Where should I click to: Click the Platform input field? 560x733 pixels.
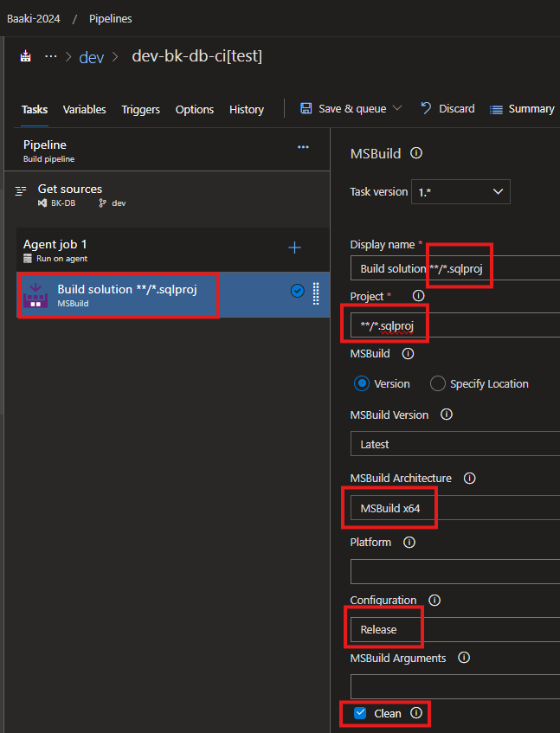tap(455, 572)
